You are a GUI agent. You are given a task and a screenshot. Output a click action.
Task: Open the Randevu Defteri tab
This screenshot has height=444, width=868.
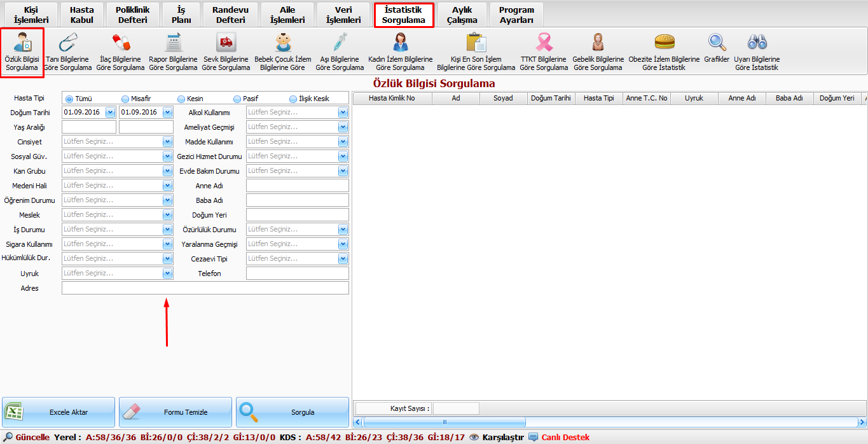pyautogui.click(x=230, y=15)
